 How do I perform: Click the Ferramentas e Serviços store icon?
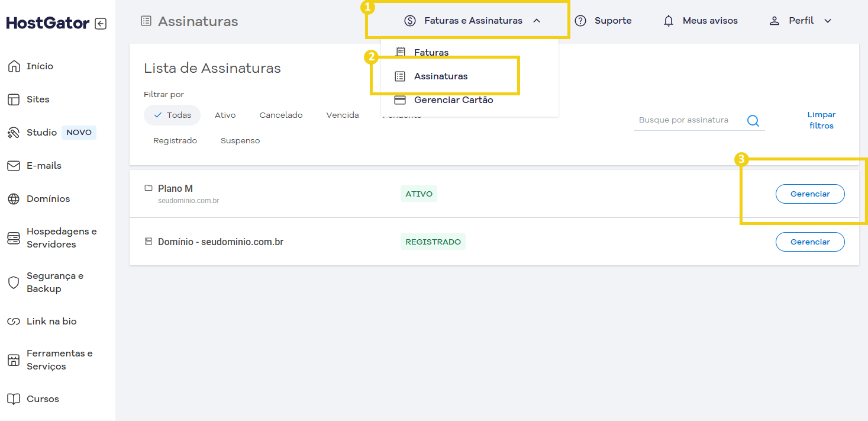click(14, 360)
